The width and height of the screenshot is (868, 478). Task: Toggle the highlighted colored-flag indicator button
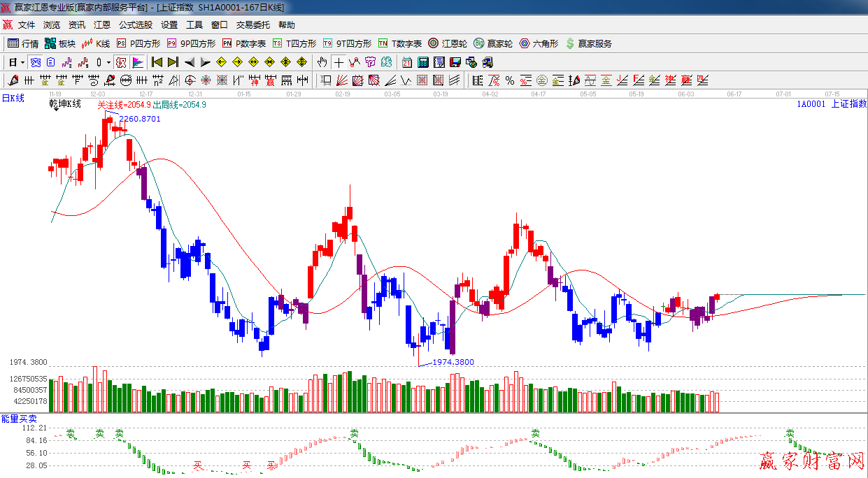137,62
